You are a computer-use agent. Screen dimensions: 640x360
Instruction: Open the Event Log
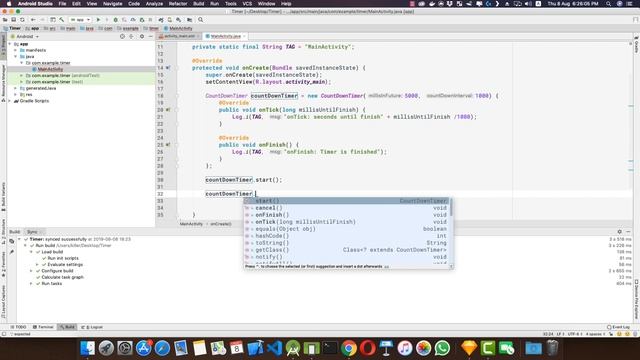tap(617, 327)
